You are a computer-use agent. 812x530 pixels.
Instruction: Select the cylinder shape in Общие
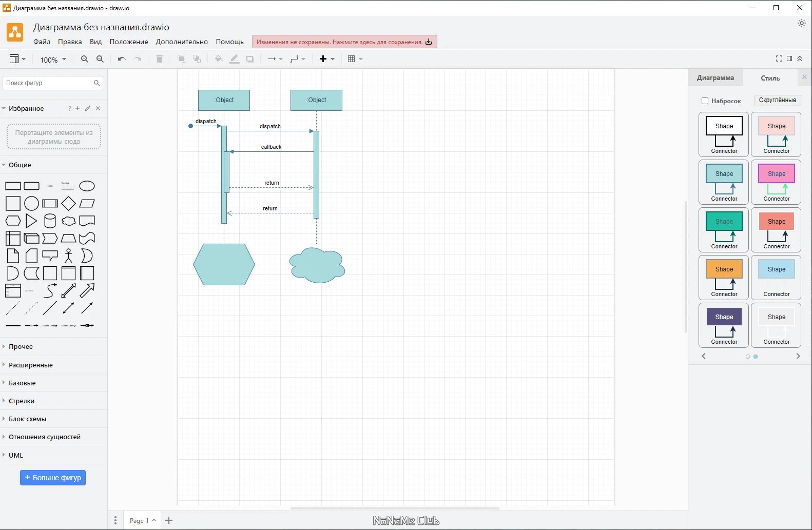pyautogui.click(x=50, y=221)
